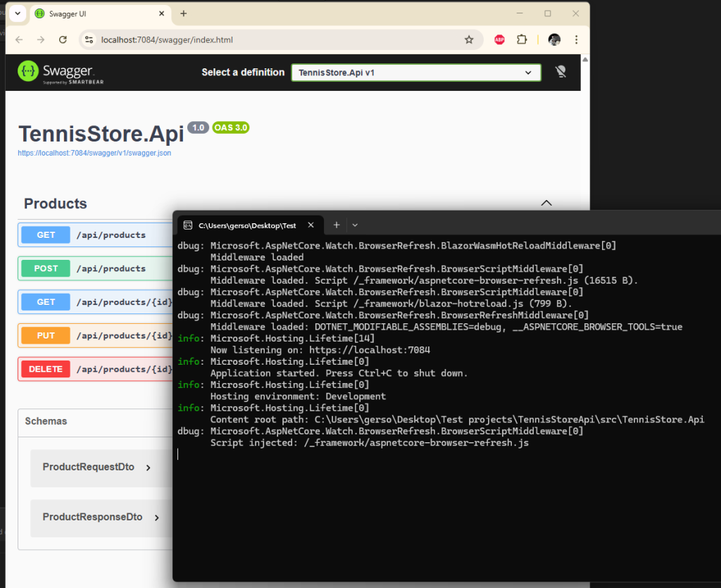Expand GET /api/products/{id} operation
721x588 pixels.
[95, 302]
